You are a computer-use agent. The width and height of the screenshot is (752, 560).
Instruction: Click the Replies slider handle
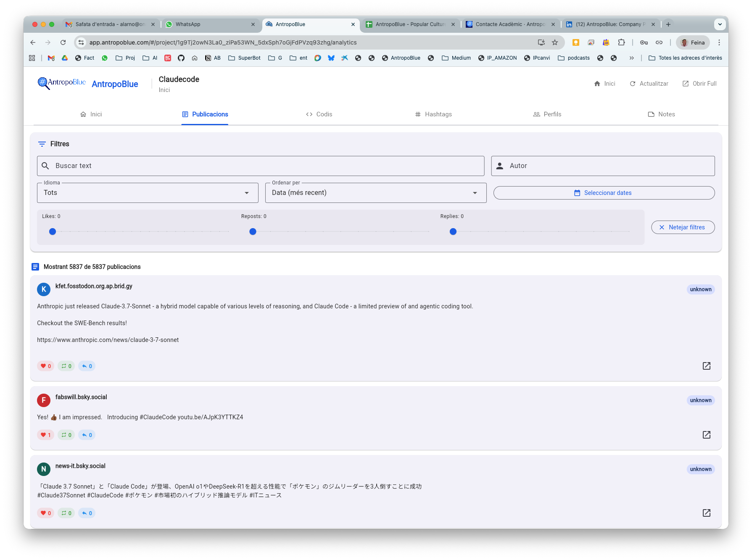tap(453, 231)
